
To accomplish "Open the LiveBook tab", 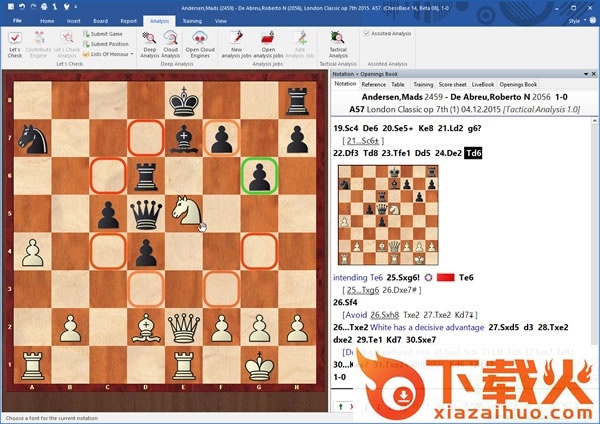I will 483,84.
